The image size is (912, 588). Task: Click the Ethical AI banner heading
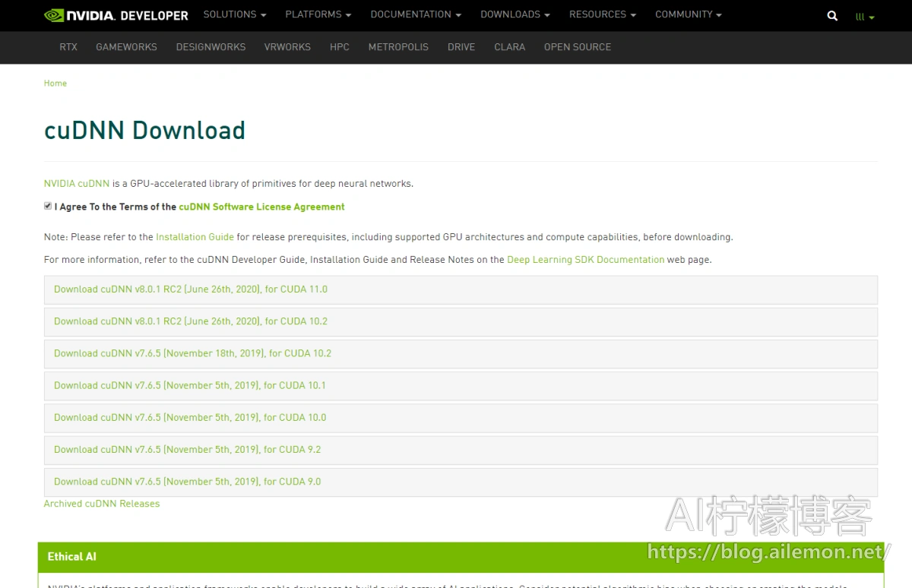click(71, 557)
